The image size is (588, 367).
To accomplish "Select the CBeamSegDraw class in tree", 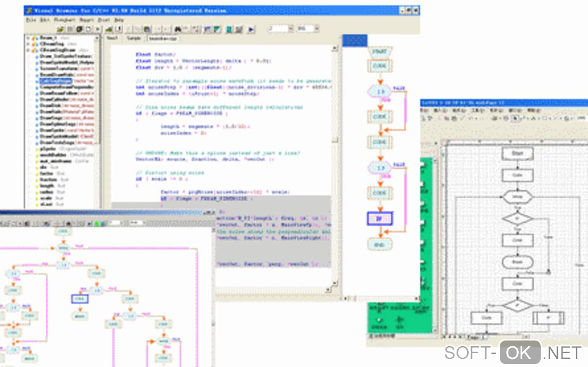I will click(x=58, y=50).
